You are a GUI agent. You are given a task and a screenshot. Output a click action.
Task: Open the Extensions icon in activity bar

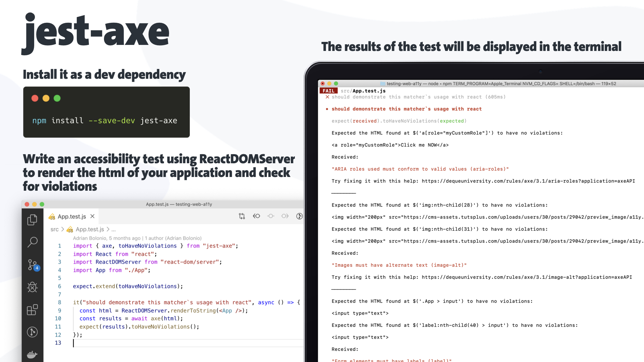(32, 310)
